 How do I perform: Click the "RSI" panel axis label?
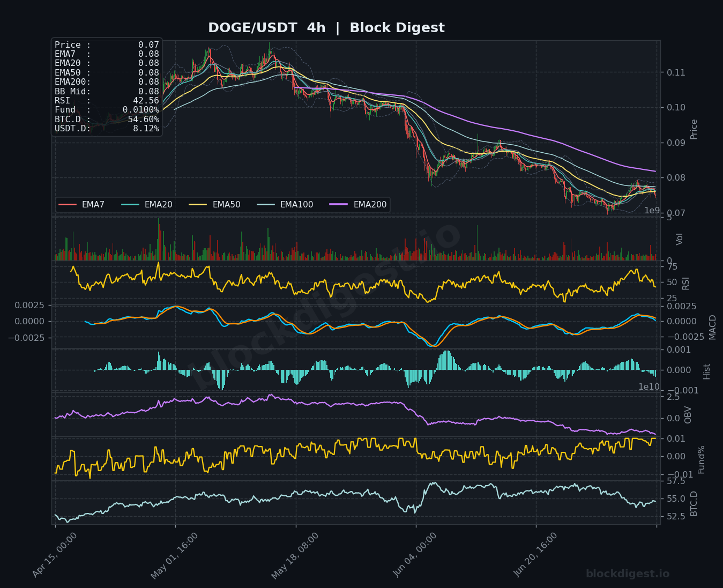[x=686, y=283]
